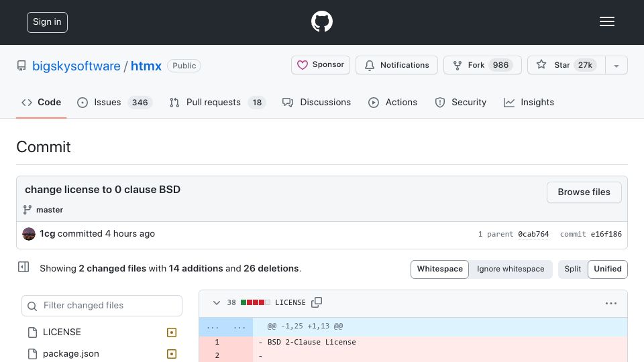Open the hamburger navigation menu
Screen dimensions: 644x362
pyautogui.click(x=606, y=21)
